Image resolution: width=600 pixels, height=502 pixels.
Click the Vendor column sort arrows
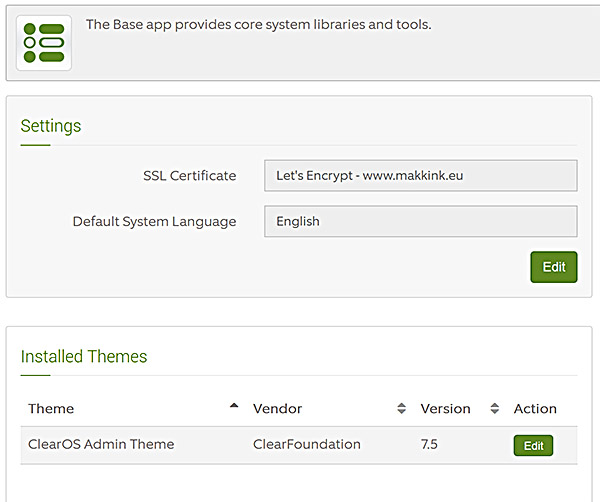point(401,409)
